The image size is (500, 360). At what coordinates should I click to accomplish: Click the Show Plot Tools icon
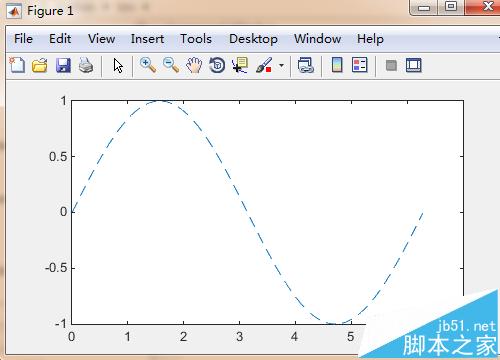[414, 65]
